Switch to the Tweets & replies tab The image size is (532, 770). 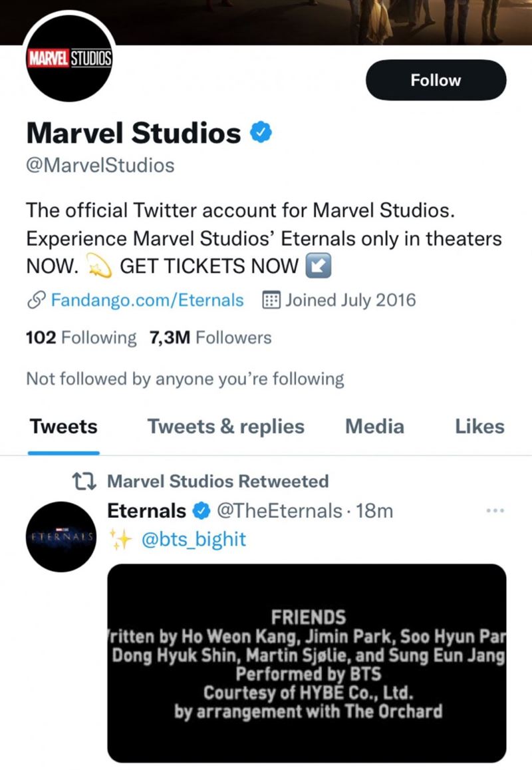tap(225, 426)
